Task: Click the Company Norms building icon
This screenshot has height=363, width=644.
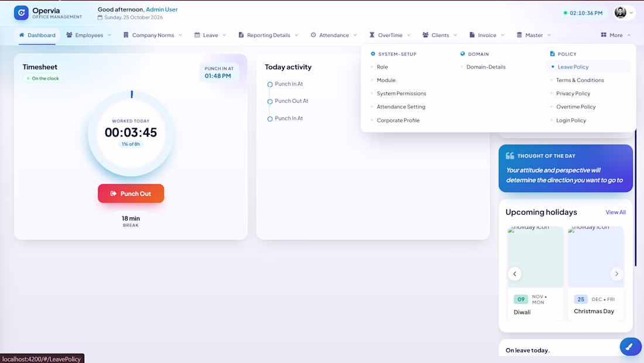Action: [126, 35]
